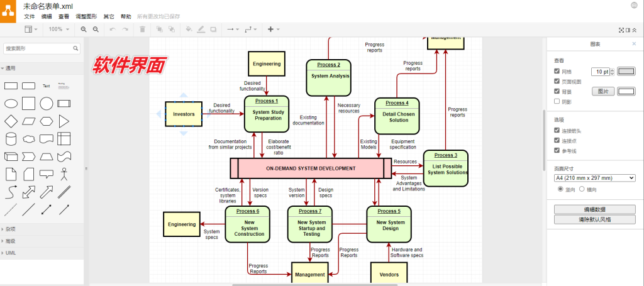The height and width of the screenshot is (286, 644).
Task: Open the 文件 (File) menu
Action: click(29, 16)
